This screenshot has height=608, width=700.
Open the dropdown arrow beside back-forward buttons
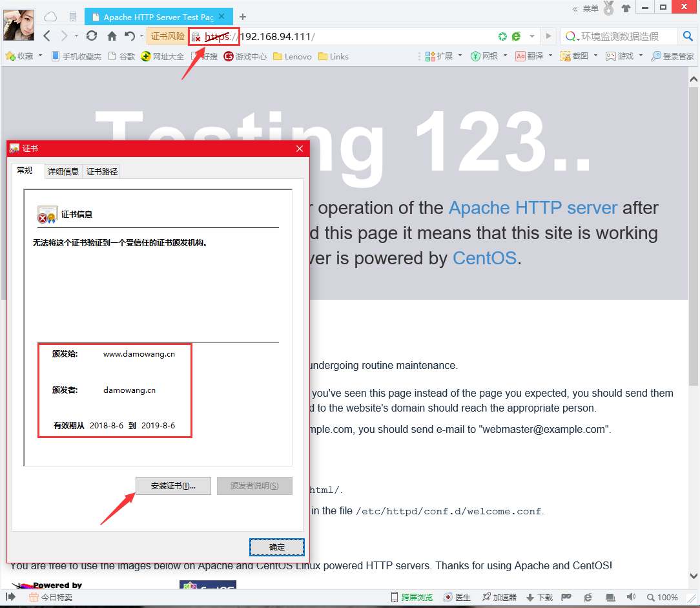tap(76, 36)
